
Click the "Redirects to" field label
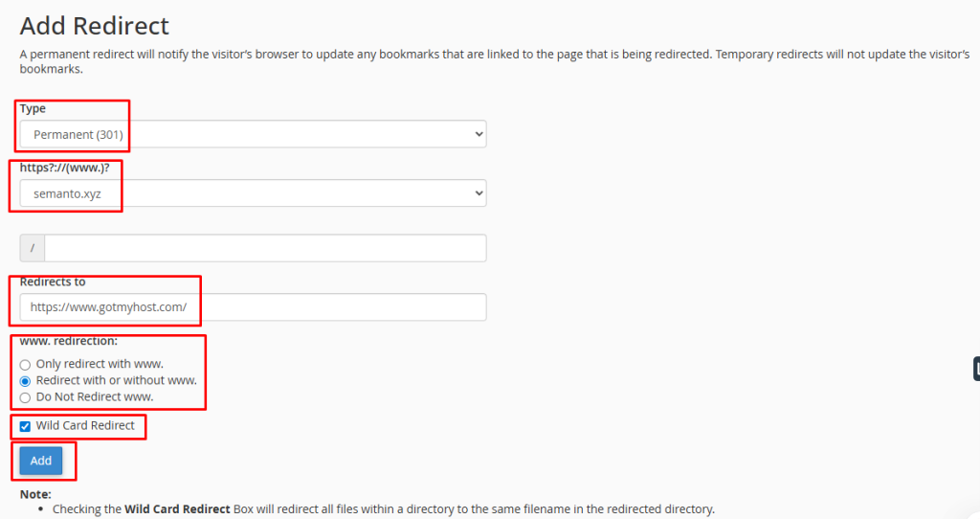coord(53,282)
